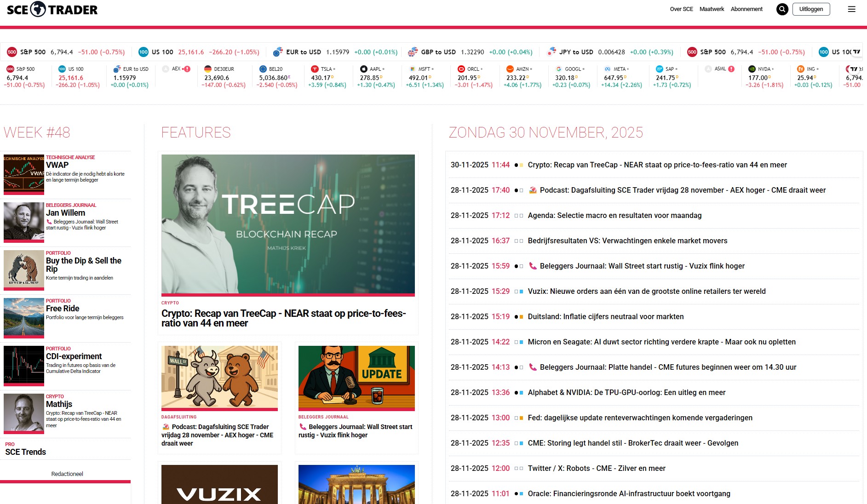Image resolution: width=867 pixels, height=504 pixels.
Task: Open the 'Micron en Seagate' news headline
Action: 661,342
